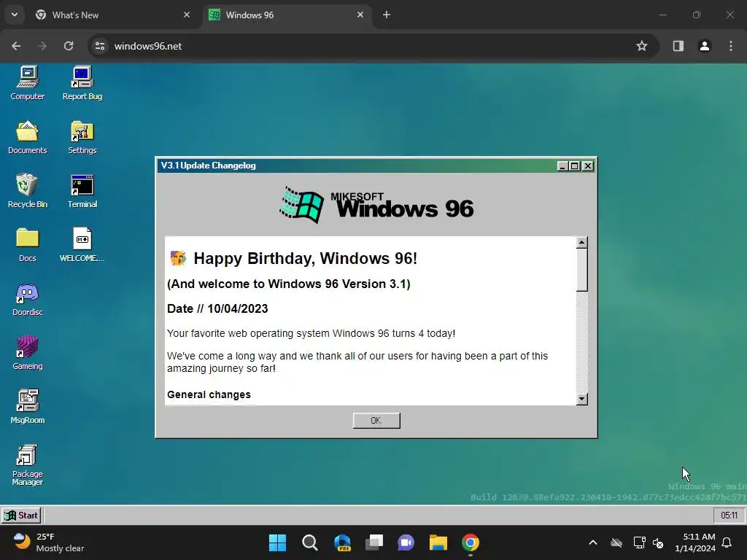Click the windows96.net address bar
The height and width of the screenshot is (560, 747).
pyautogui.click(x=373, y=46)
